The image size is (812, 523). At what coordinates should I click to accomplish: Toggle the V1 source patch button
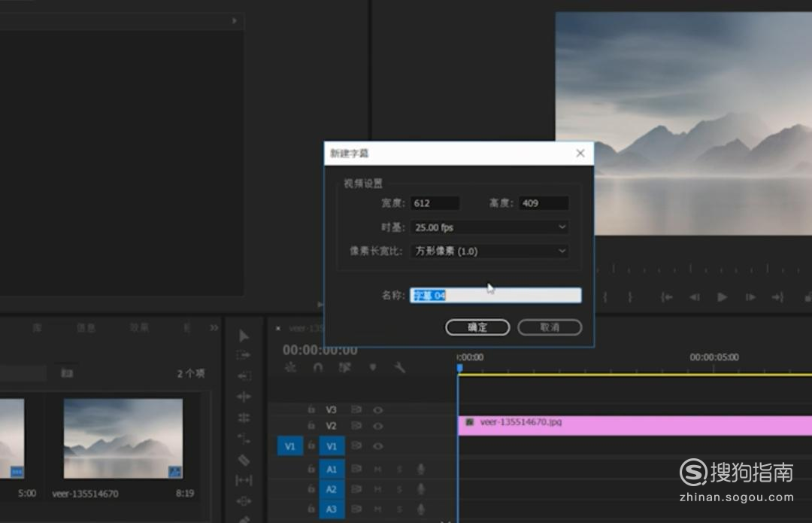coord(290,446)
